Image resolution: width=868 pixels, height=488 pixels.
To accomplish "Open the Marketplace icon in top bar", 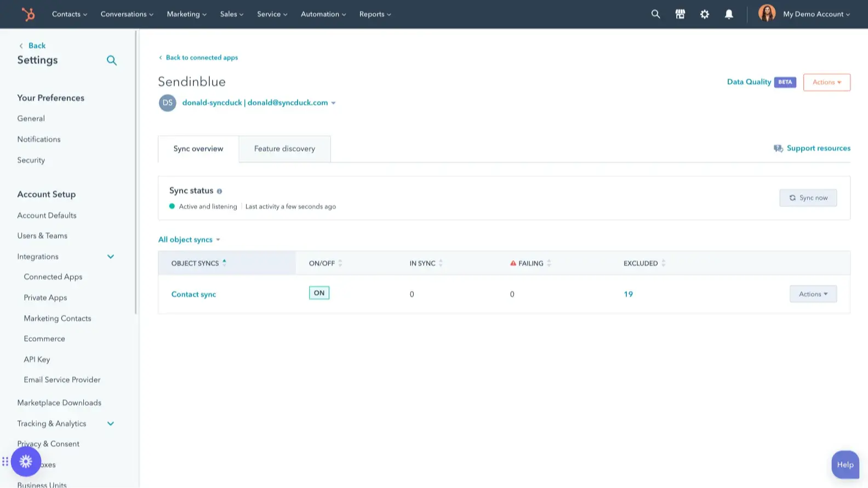I will click(680, 14).
